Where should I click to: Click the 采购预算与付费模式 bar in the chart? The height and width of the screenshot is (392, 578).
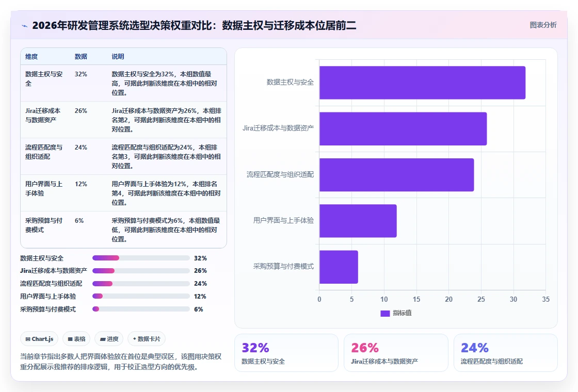coord(339,267)
